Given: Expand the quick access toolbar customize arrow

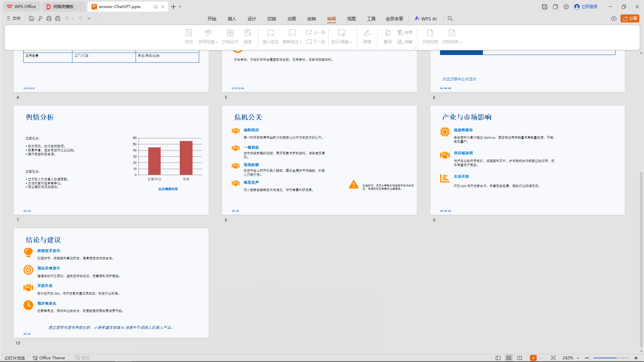Looking at the screenshot, I should (x=89, y=19).
